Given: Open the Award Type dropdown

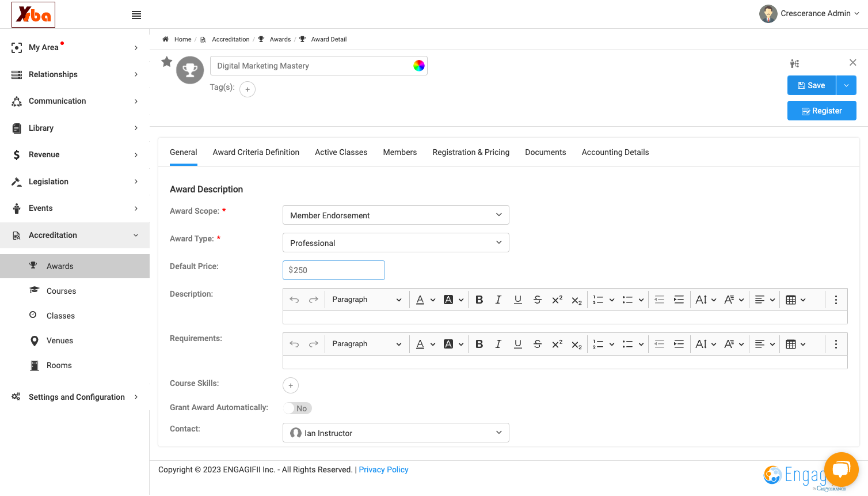Looking at the screenshot, I should point(396,243).
